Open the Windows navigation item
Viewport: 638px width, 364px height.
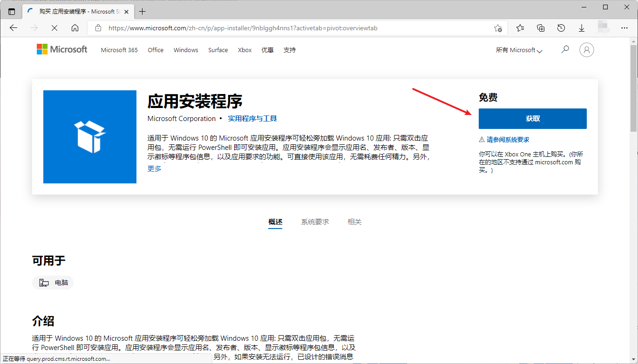tap(186, 50)
